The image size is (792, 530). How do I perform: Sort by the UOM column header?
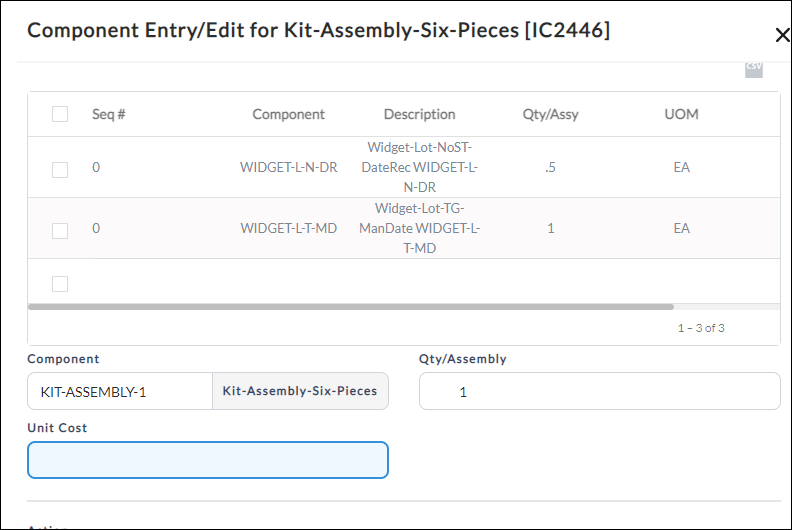coord(681,114)
